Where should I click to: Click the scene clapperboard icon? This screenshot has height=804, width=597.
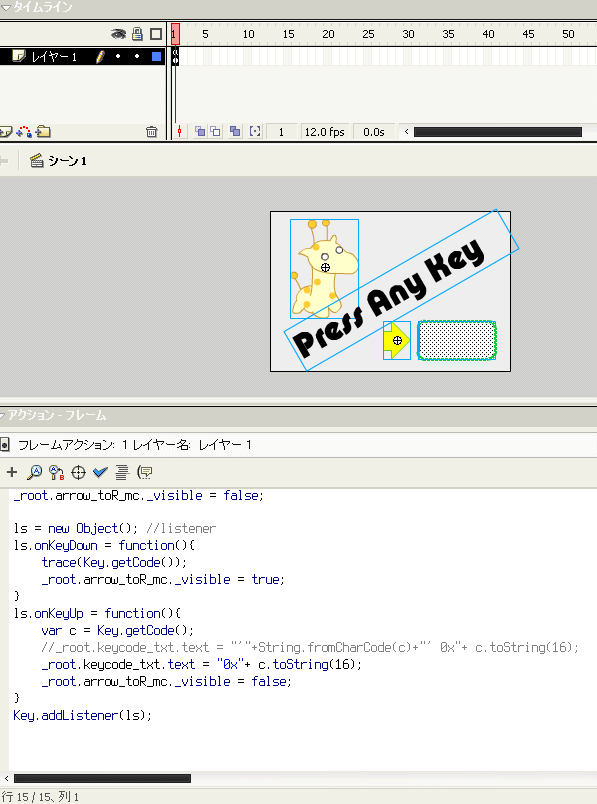click(x=36, y=160)
